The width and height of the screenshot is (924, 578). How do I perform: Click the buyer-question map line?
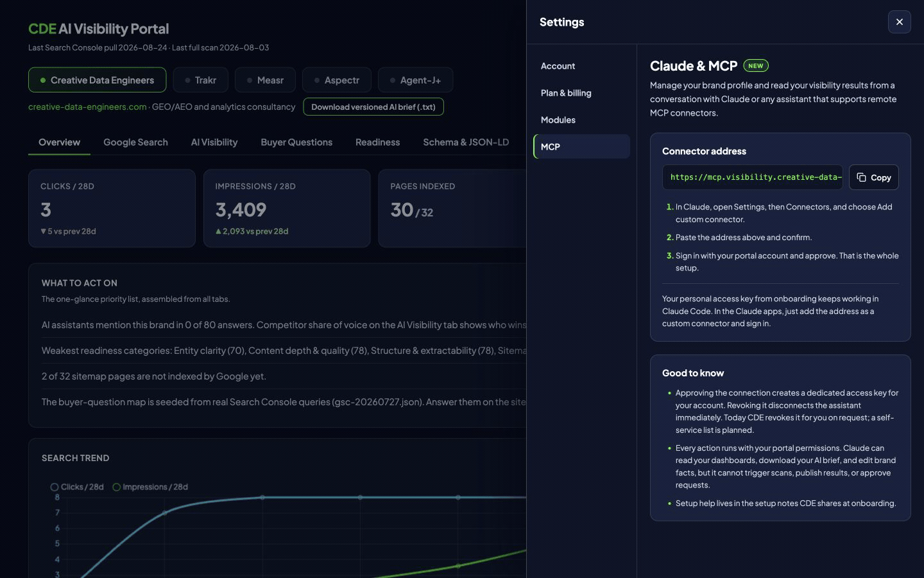284,402
